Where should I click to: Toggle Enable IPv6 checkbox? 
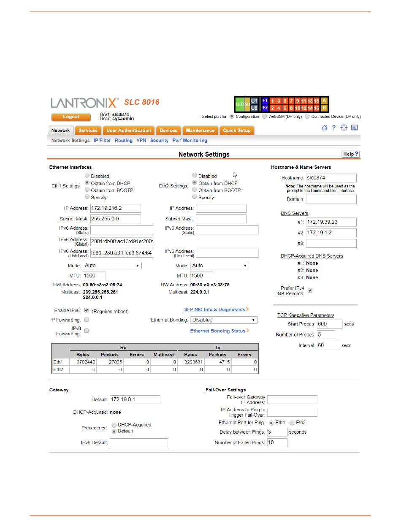coord(87,310)
